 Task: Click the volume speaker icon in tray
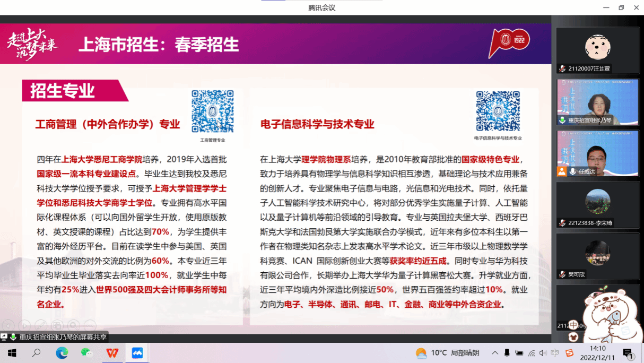click(x=543, y=353)
